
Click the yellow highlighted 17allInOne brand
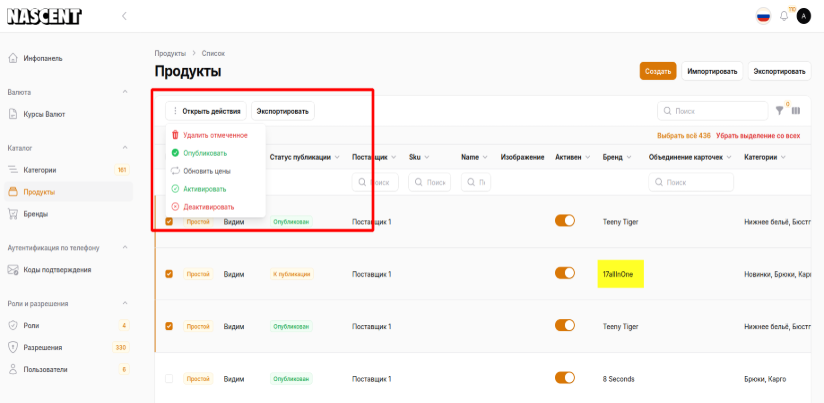tap(620, 274)
